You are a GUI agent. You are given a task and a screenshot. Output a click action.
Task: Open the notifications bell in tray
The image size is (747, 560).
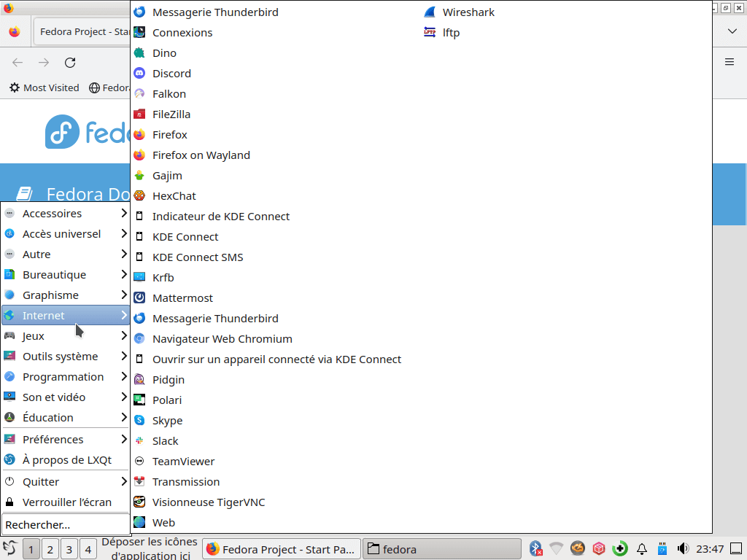(642, 549)
